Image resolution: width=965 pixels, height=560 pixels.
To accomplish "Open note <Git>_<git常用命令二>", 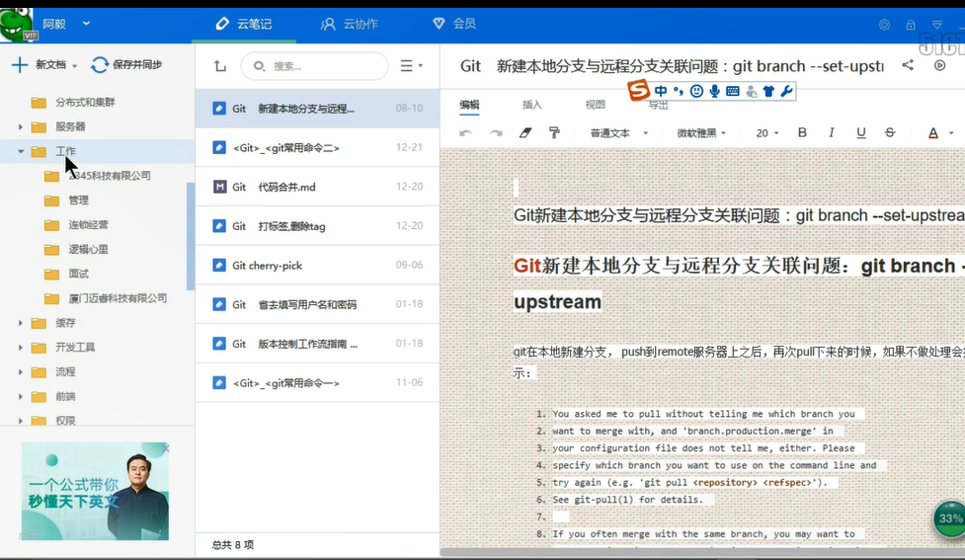I will coord(317,148).
